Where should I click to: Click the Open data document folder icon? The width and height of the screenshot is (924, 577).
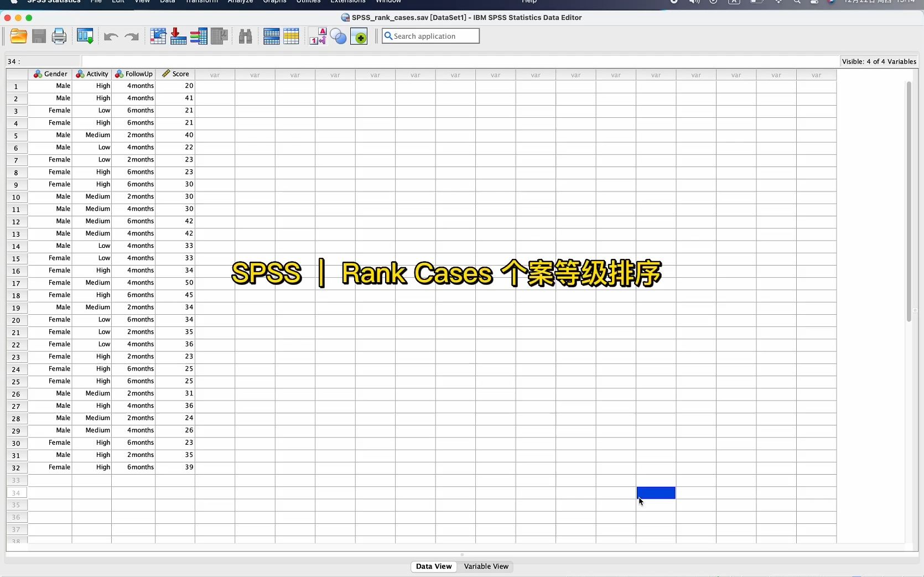coord(19,37)
